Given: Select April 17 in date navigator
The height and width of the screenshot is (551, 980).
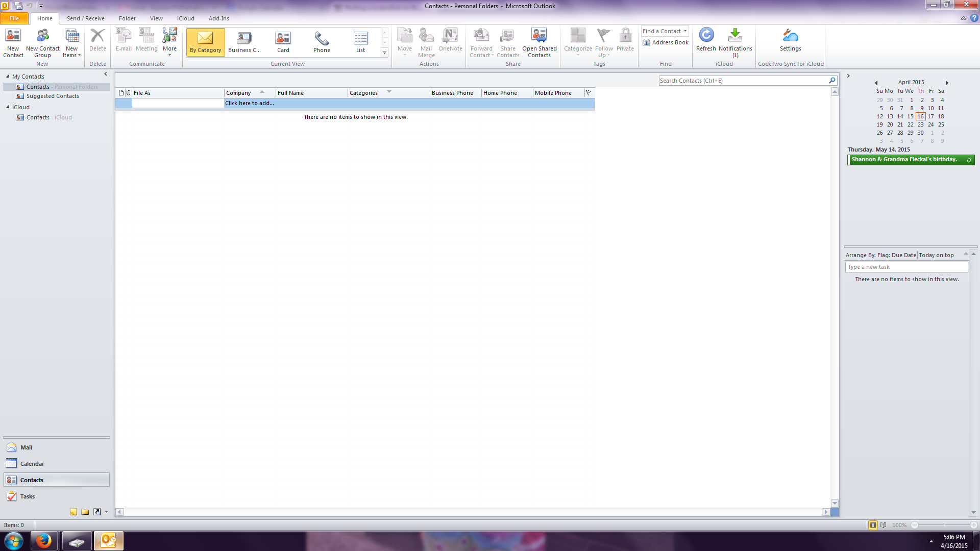Looking at the screenshot, I should [x=931, y=116].
